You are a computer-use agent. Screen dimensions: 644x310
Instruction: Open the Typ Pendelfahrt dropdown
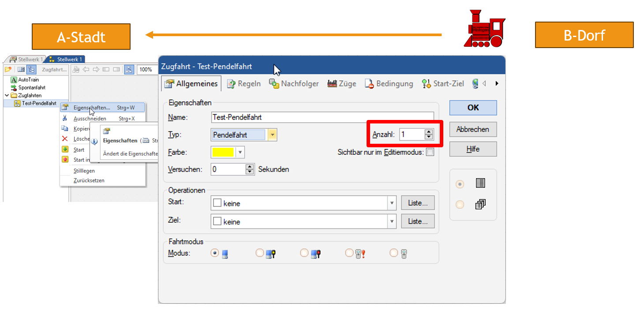[272, 135]
